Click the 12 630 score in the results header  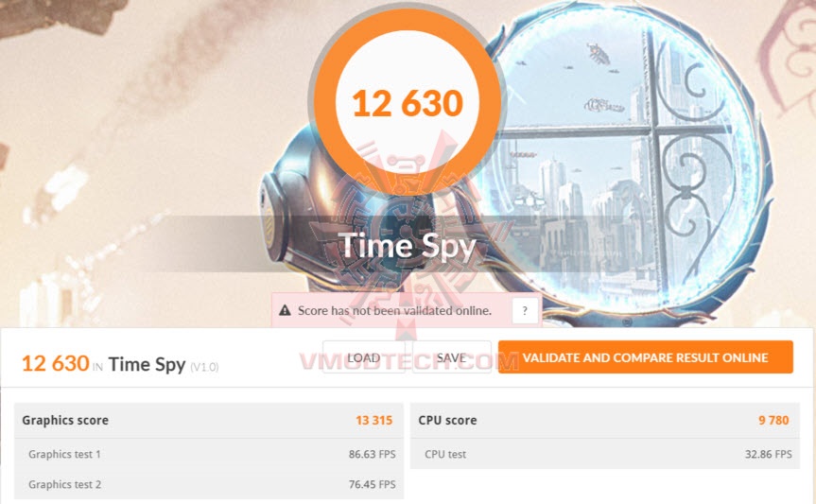(55, 363)
